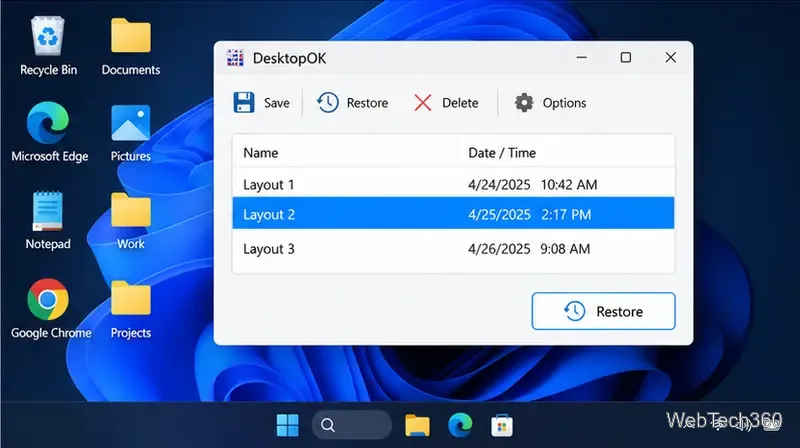
Task: Open Microsoft Store from the taskbar
Action: 502,426
